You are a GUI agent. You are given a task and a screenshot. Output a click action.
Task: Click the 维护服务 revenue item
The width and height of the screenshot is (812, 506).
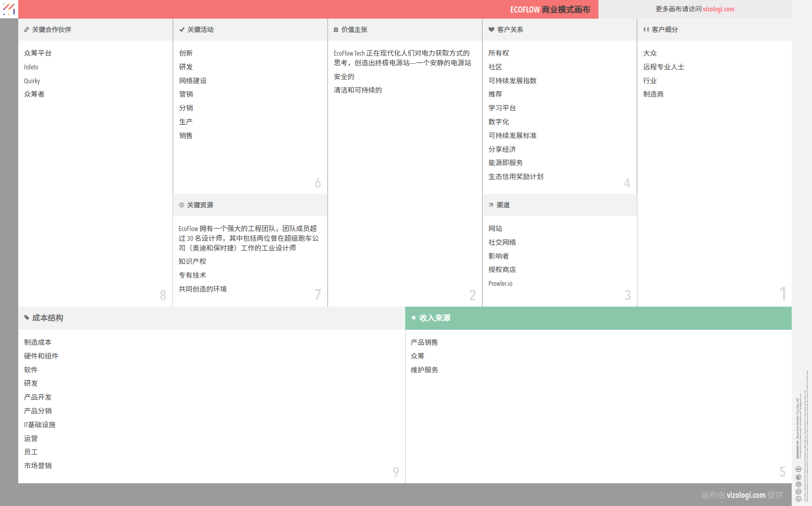(x=424, y=370)
